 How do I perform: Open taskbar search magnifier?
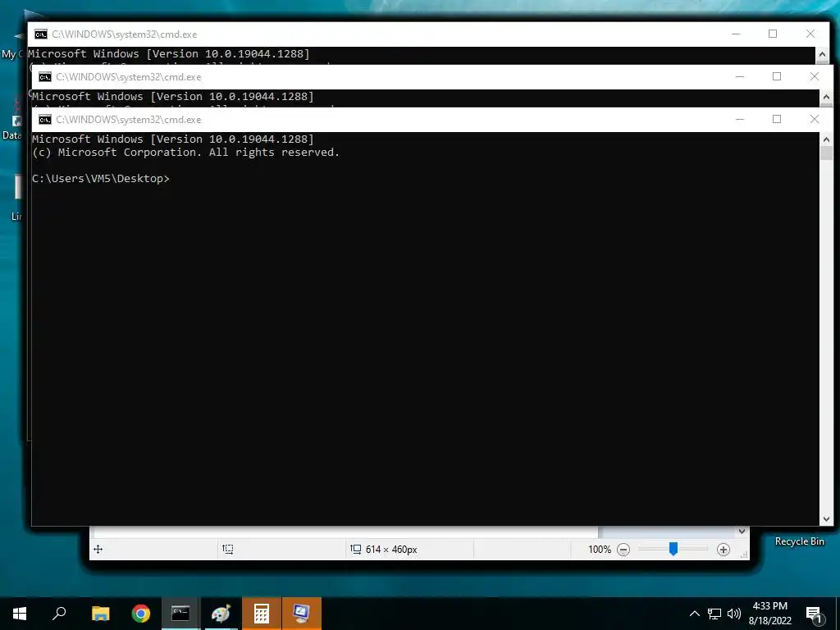click(x=59, y=613)
